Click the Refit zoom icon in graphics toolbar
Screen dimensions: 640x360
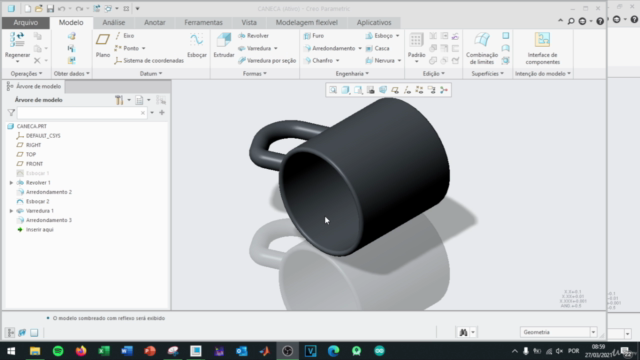tap(333, 90)
